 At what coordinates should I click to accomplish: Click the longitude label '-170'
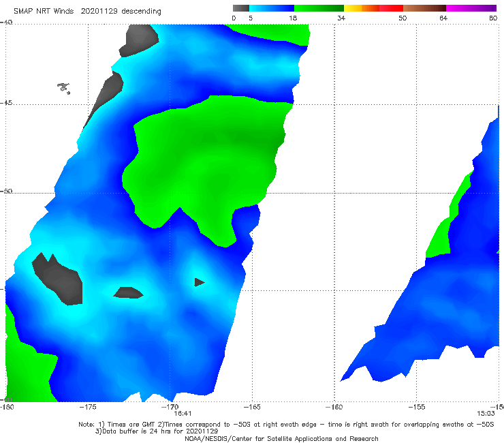pos(170,407)
